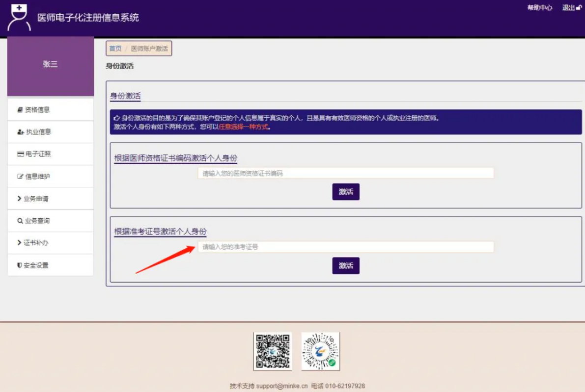Focus the 准考证号 input field
This screenshot has width=585, height=392.
point(345,247)
